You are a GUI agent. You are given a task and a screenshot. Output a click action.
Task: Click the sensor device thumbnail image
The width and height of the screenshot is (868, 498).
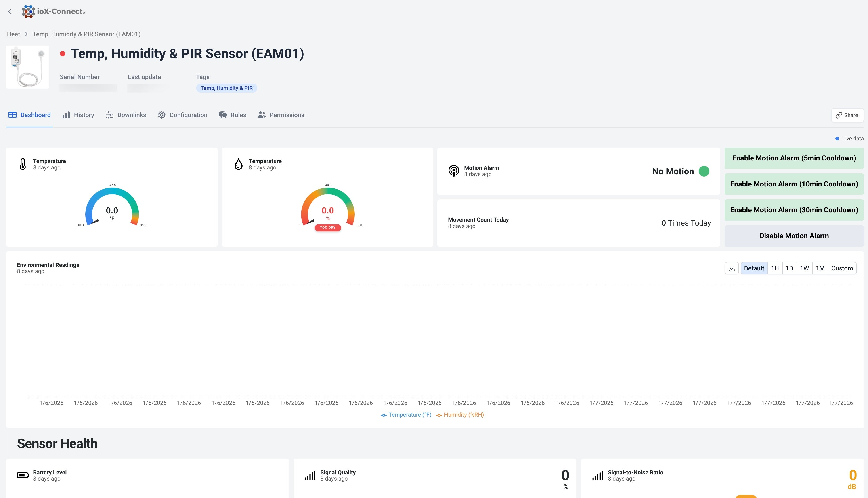point(28,67)
